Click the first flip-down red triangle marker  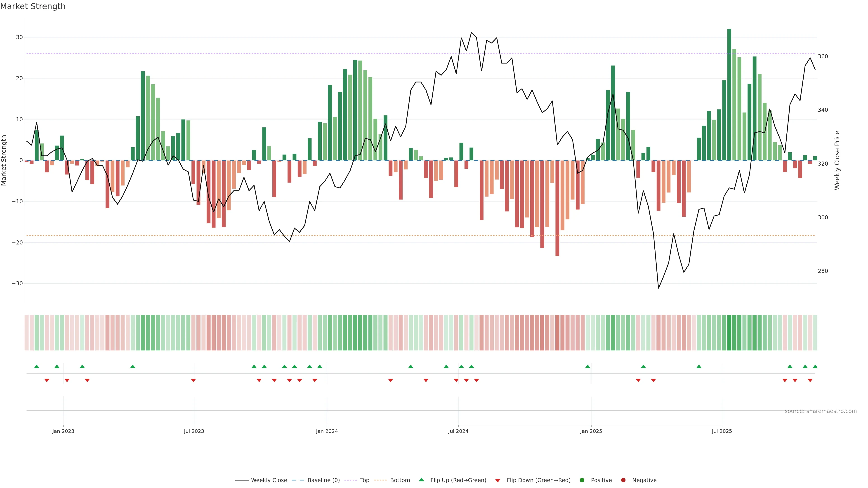[x=47, y=380]
